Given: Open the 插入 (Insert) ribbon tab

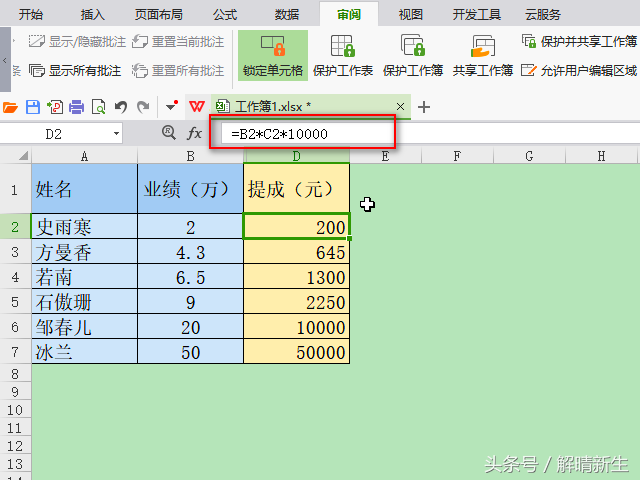Looking at the screenshot, I should 93,15.
